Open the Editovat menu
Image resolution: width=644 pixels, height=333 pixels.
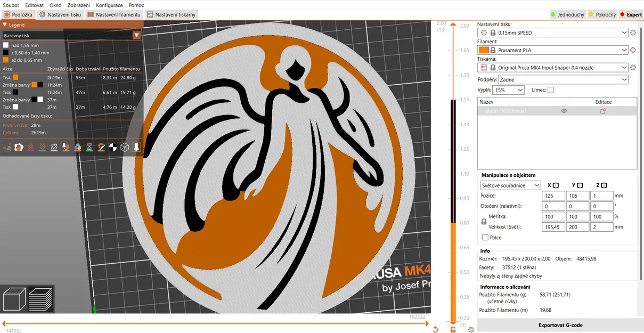(x=35, y=5)
